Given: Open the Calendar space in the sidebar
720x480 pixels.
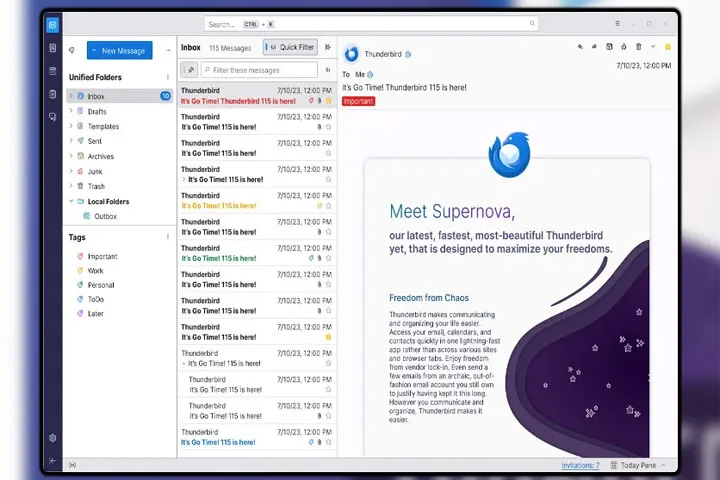Looking at the screenshot, I should click(53, 71).
